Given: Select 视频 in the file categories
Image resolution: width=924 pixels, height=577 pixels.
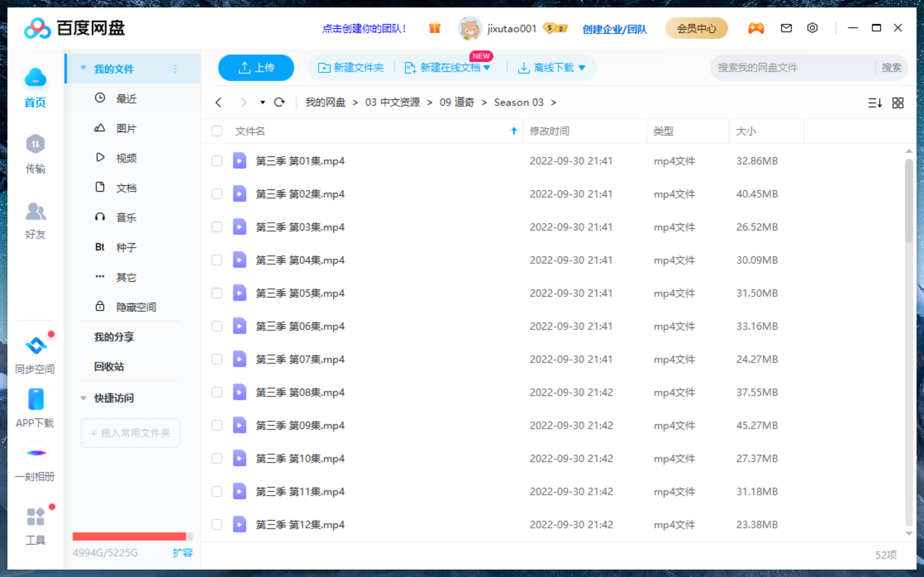Looking at the screenshot, I should [x=126, y=158].
